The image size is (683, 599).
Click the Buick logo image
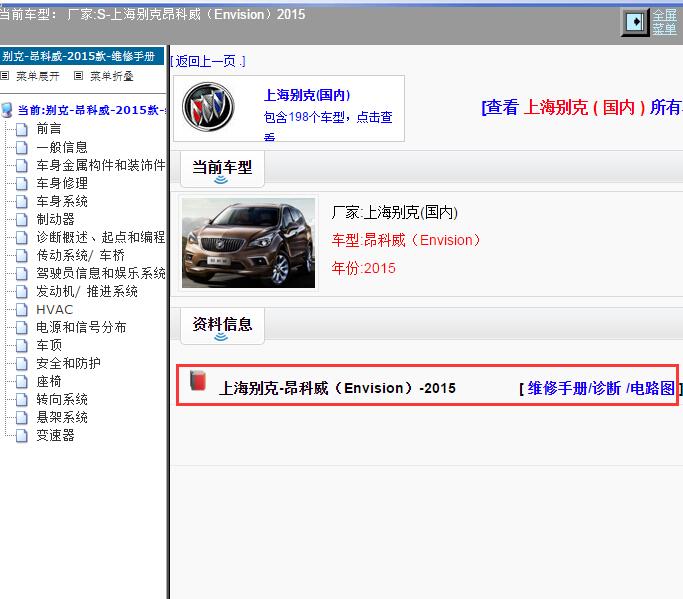coord(208,107)
